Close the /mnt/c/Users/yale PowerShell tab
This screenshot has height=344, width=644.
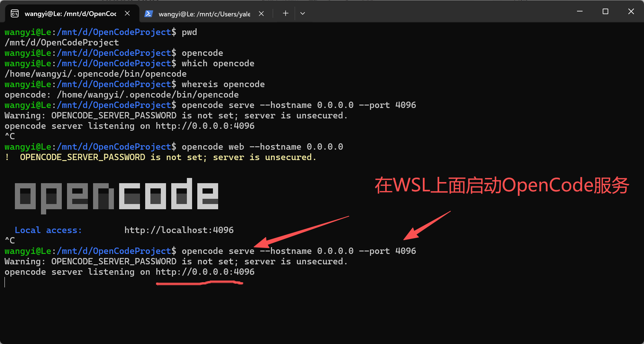(x=261, y=13)
